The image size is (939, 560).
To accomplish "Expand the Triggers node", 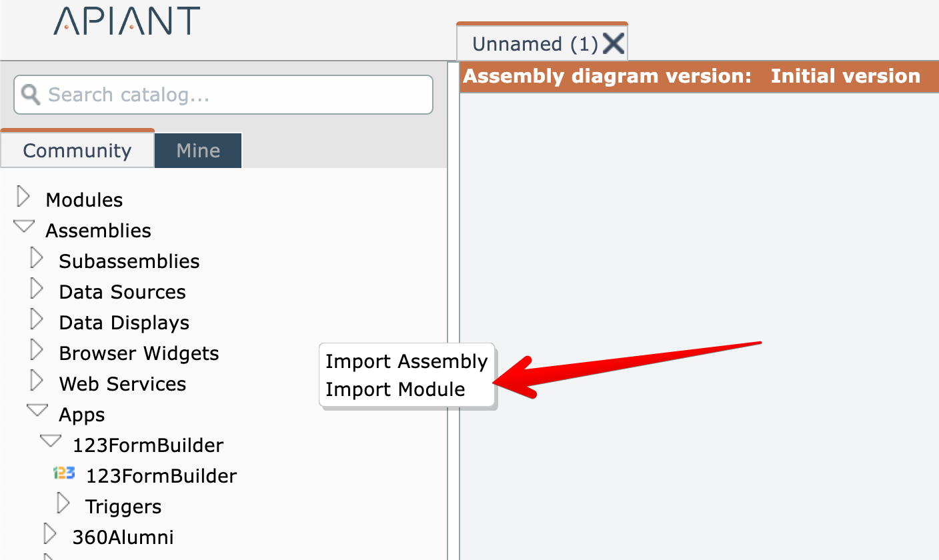I will click(63, 505).
